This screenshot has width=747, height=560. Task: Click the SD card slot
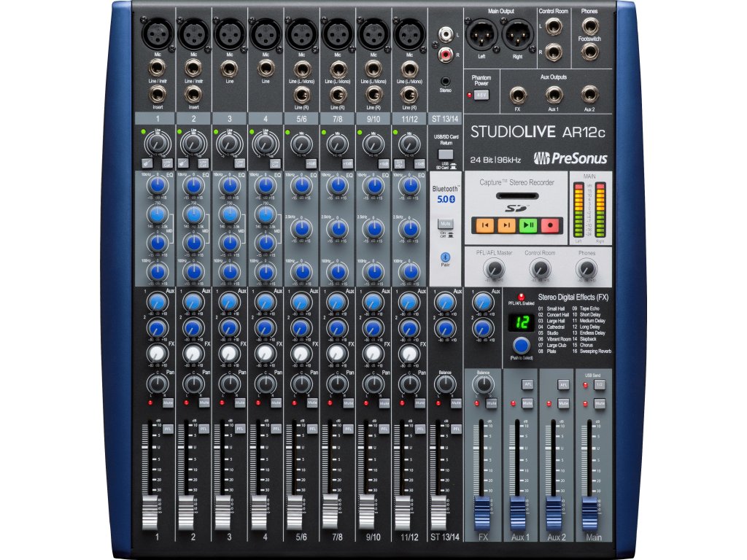(x=517, y=195)
